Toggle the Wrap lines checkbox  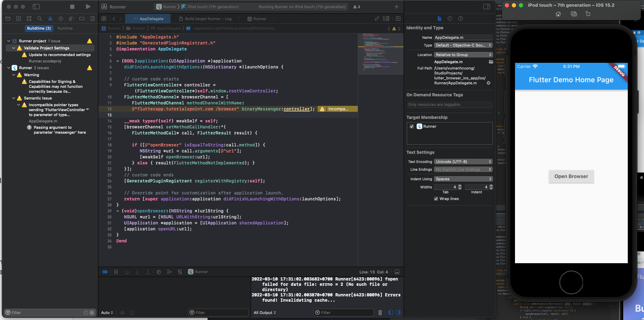click(x=436, y=199)
